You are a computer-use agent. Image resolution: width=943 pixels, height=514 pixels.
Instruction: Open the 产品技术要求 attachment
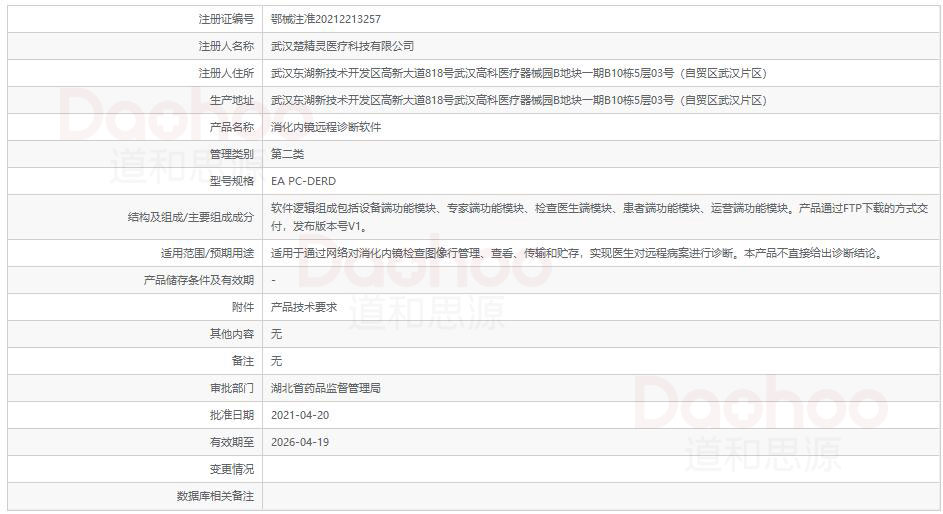click(x=303, y=307)
